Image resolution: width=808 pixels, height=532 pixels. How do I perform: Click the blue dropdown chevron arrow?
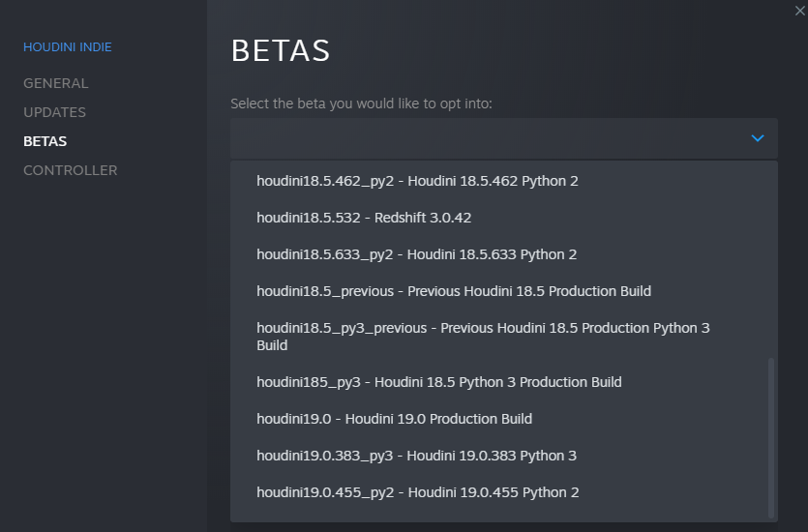coord(757,138)
